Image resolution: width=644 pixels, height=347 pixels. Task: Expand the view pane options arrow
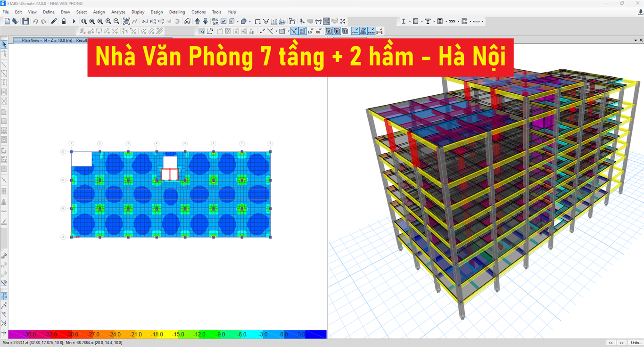coord(635,40)
